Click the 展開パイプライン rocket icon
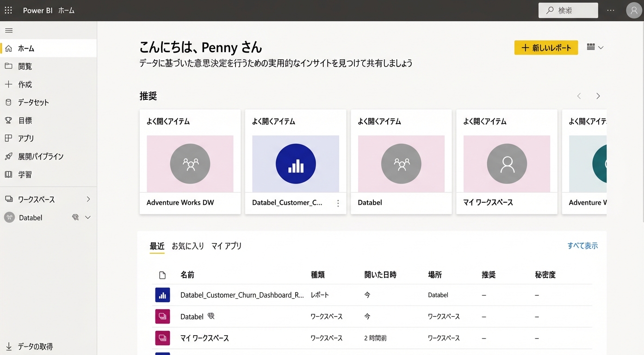Viewport: 644px width, 355px height. tap(8, 156)
